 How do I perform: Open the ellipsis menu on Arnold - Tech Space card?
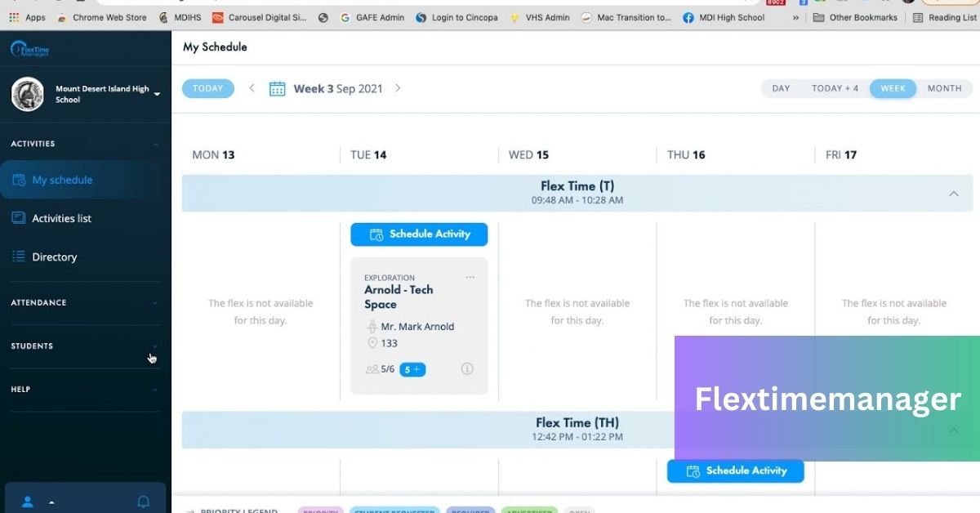(470, 276)
